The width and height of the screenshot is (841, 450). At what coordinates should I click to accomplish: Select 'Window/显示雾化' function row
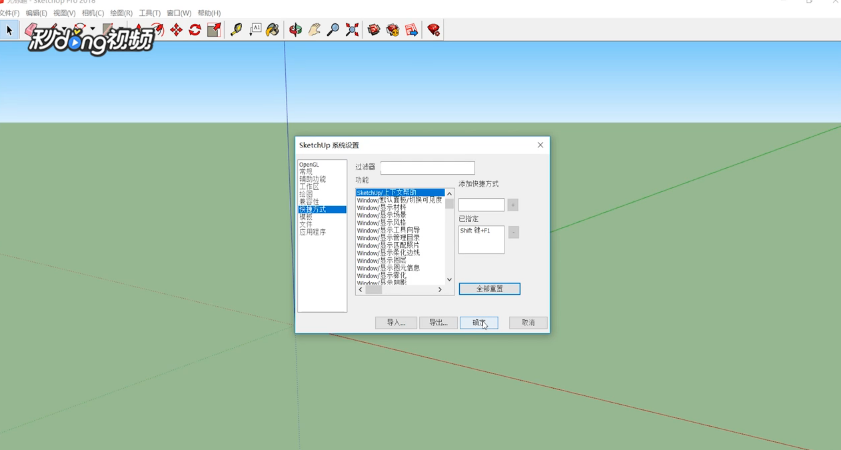tap(400, 275)
